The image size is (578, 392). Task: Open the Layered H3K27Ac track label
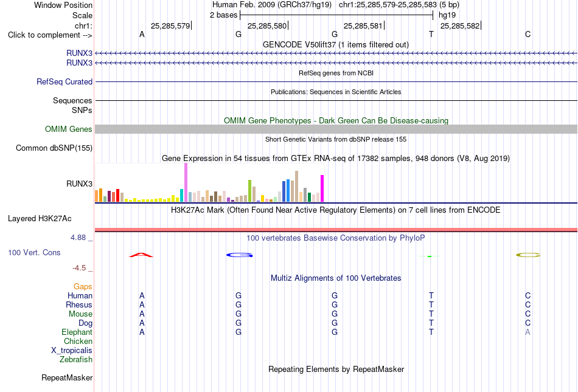coord(40,219)
